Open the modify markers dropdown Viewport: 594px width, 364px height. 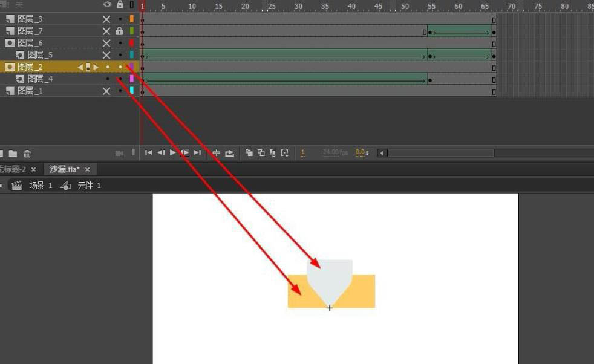[x=285, y=152]
